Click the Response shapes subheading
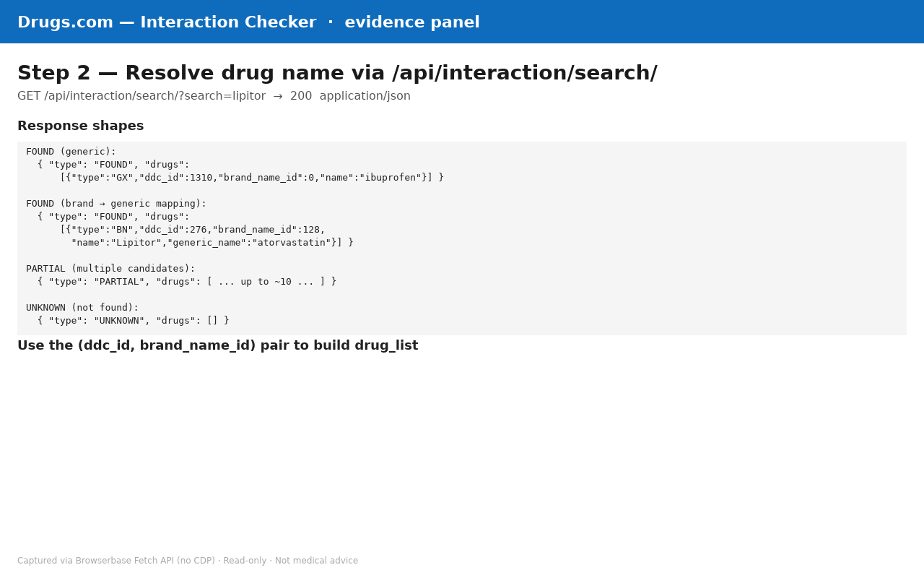Image resolution: width=924 pixels, height=578 pixels. click(x=81, y=126)
